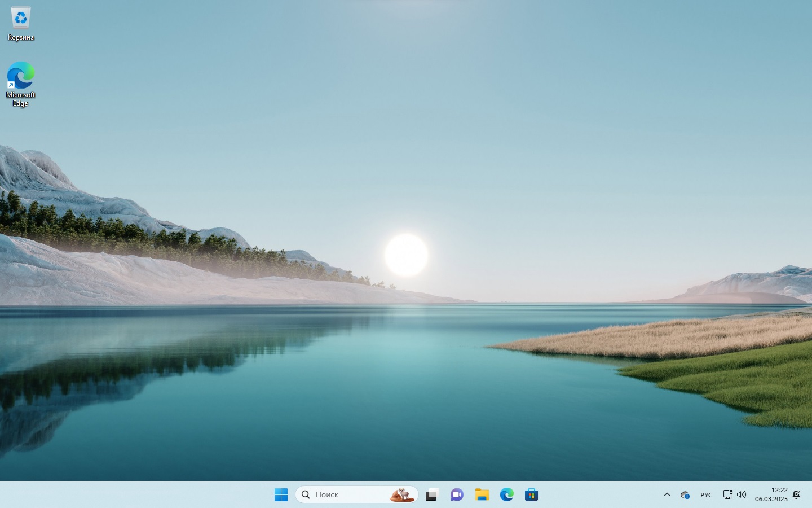Click the Поиск search box in the taskbar
This screenshot has width=812, height=508.
tap(356, 494)
